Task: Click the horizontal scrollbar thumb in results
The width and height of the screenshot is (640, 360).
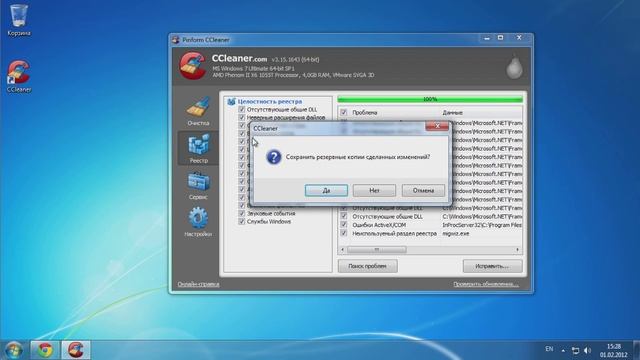Action: click(376, 249)
